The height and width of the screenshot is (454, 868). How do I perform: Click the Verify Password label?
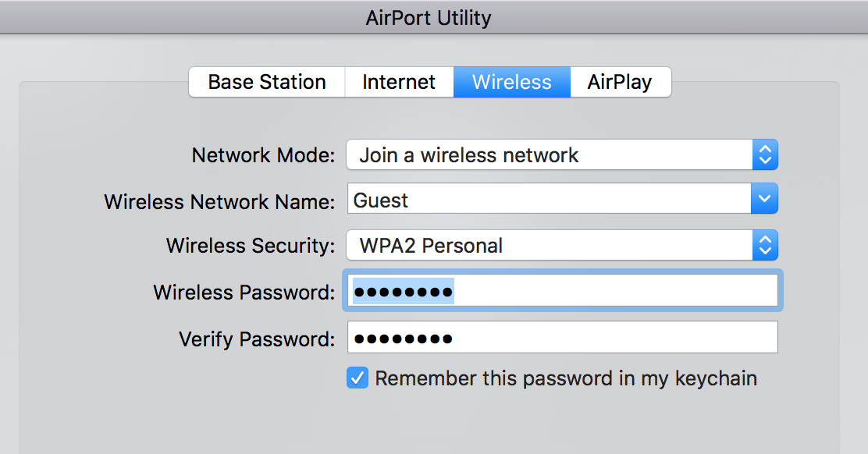pos(257,339)
